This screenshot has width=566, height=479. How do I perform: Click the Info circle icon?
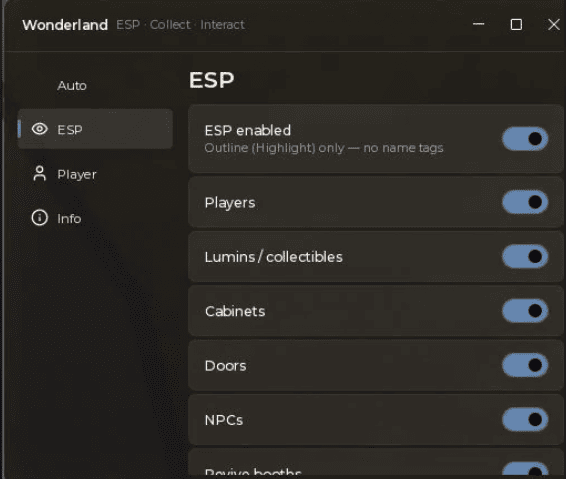point(39,218)
